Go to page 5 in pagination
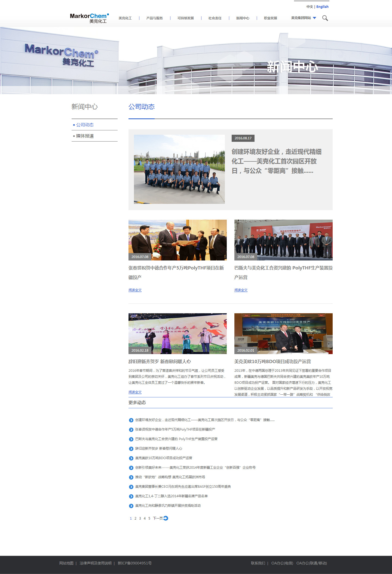 pos(149,518)
